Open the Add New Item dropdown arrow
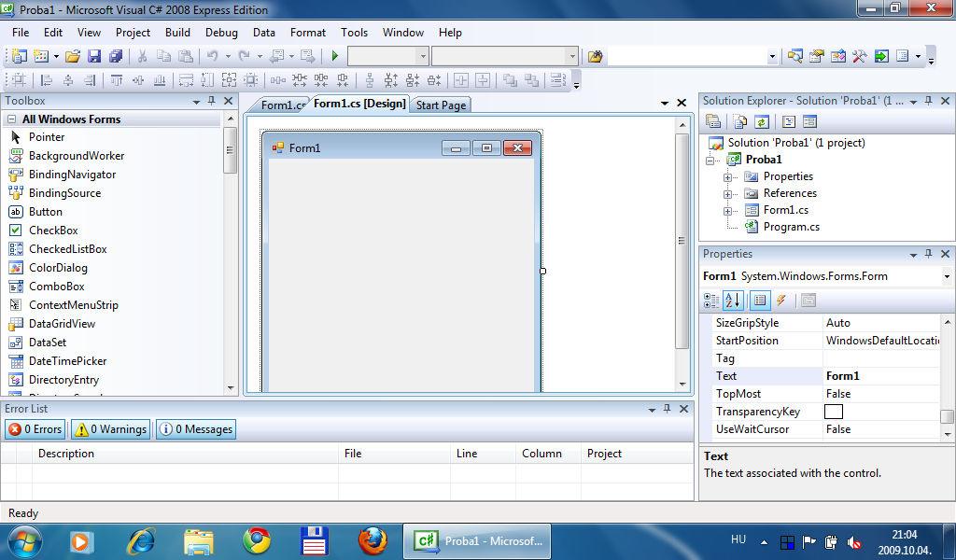 (x=56, y=57)
